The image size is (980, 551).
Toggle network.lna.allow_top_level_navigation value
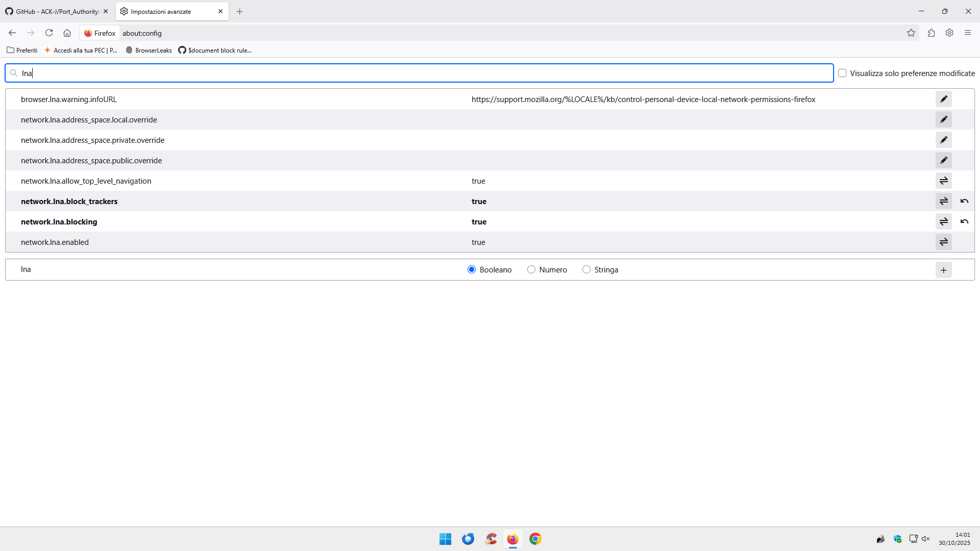[943, 181]
